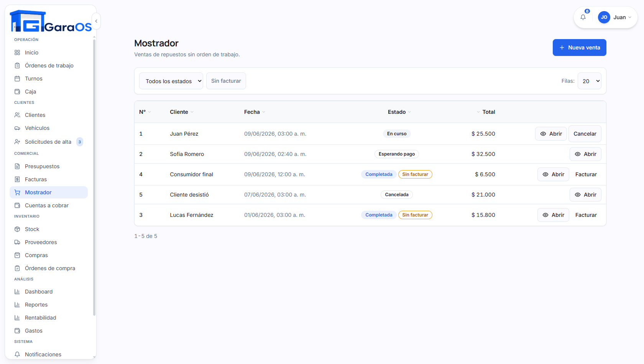Viewport: 644px width, 364px height.
Task: Open the Juan Pérez sale with Abrir
Action: pos(551,134)
